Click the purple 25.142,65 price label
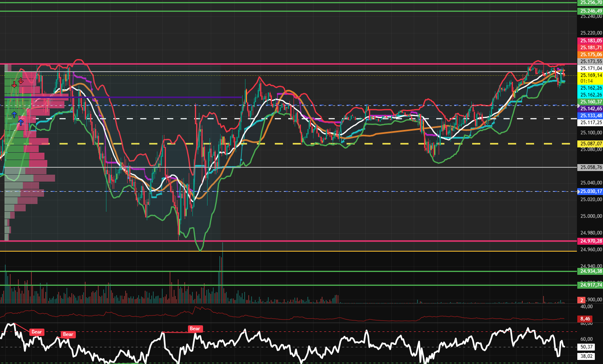Image resolution: width=603 pixels, height=364 pixels. tap(590, 109)
